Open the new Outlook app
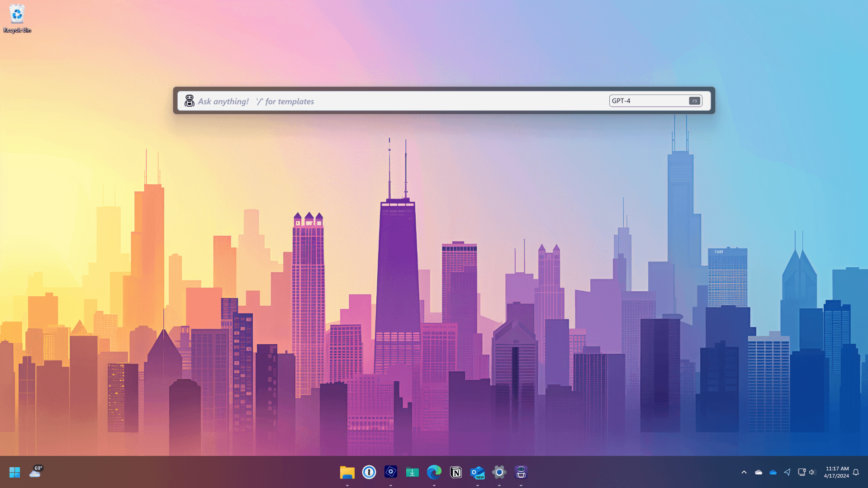 click(x=477, y=472)
